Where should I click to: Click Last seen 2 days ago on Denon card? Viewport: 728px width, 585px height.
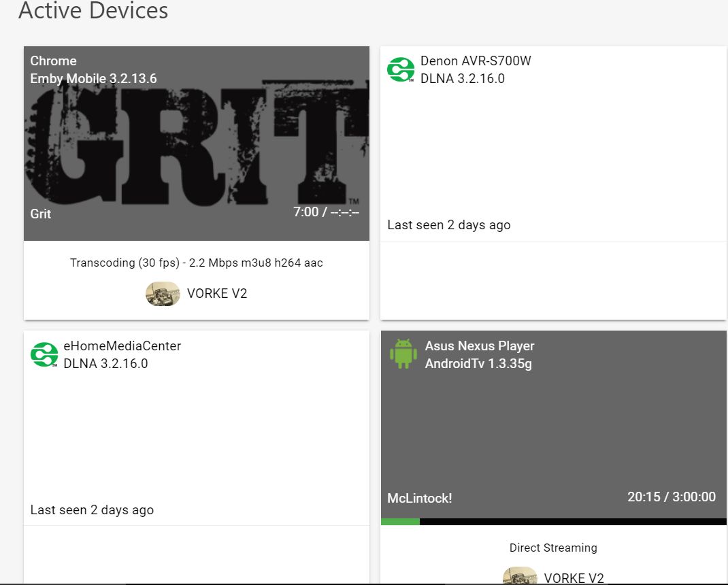[449, 225]
